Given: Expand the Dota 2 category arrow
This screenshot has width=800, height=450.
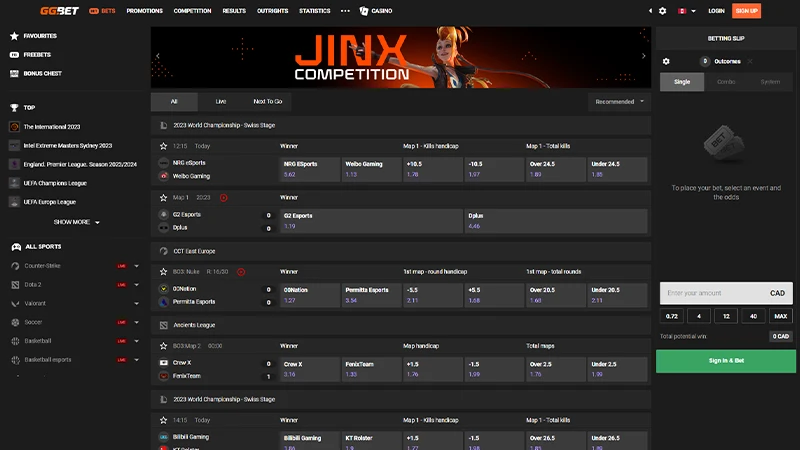Looking at the screenshot, I should pos(136,285).
